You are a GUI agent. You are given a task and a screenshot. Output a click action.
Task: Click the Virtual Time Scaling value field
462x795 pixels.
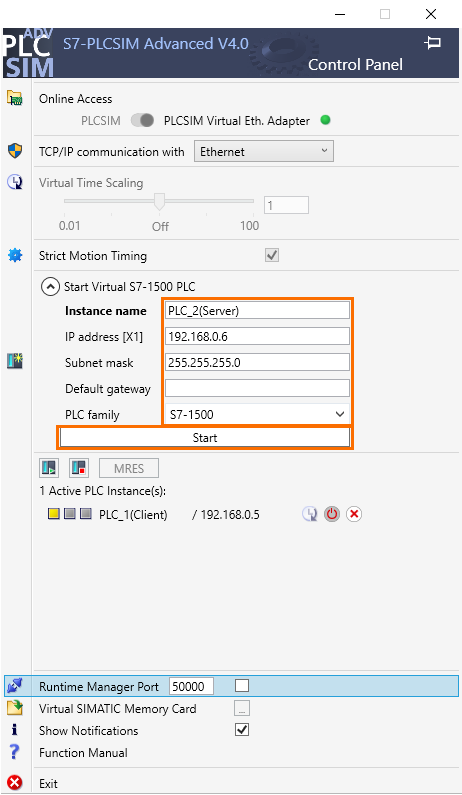[286, 205]
